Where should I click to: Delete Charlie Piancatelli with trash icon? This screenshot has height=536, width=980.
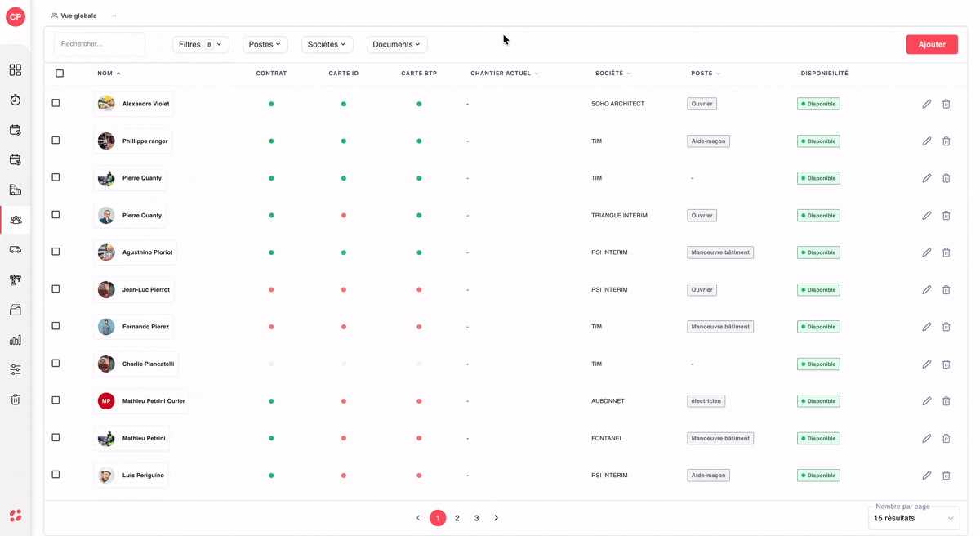pos(946,364)
